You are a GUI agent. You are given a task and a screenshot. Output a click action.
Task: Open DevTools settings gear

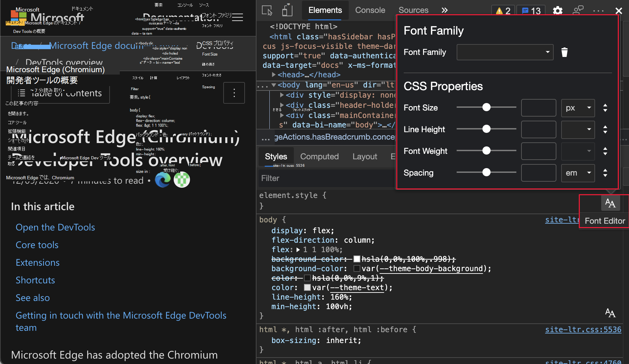(x=557, y=11)
